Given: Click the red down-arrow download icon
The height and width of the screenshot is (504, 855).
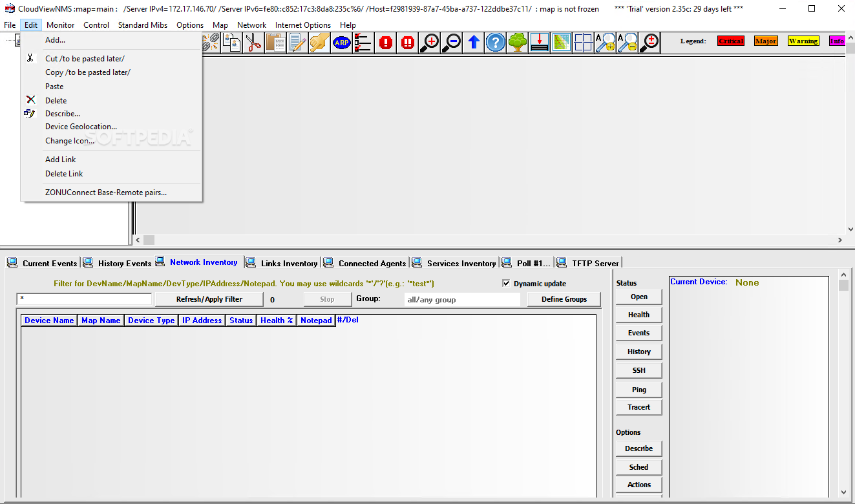Looking at the screenshot, I should point(540,43).
